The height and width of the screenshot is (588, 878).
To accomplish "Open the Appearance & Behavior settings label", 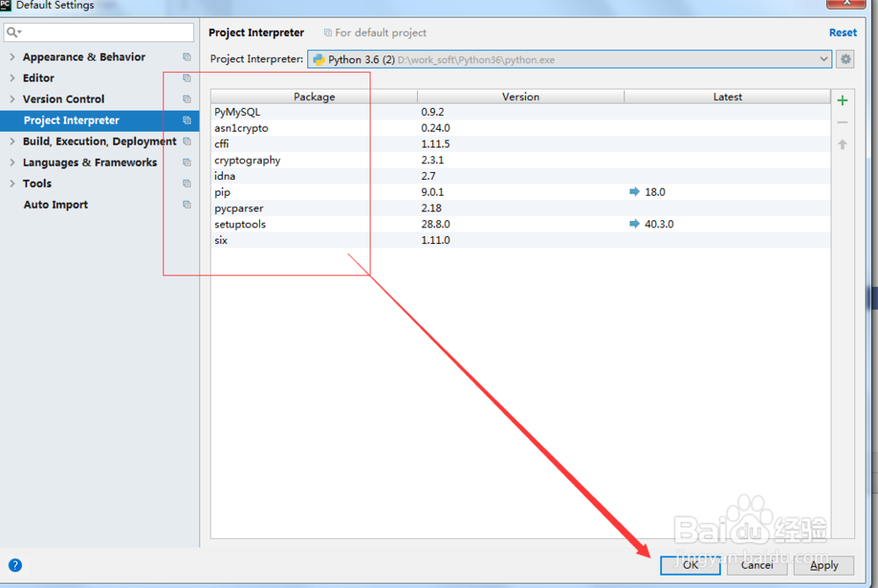I will [84, 57].
